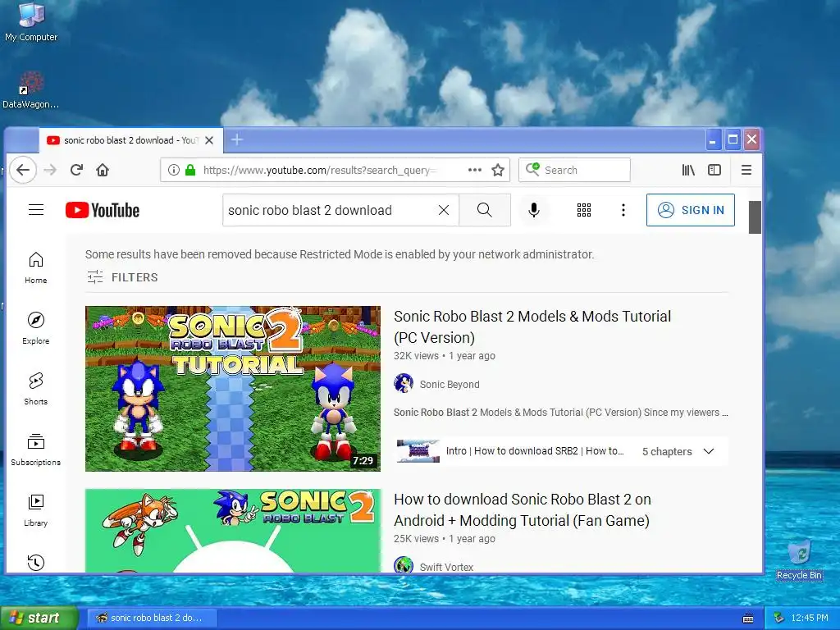Clear the YouTube search text with X

pos(444,210)
